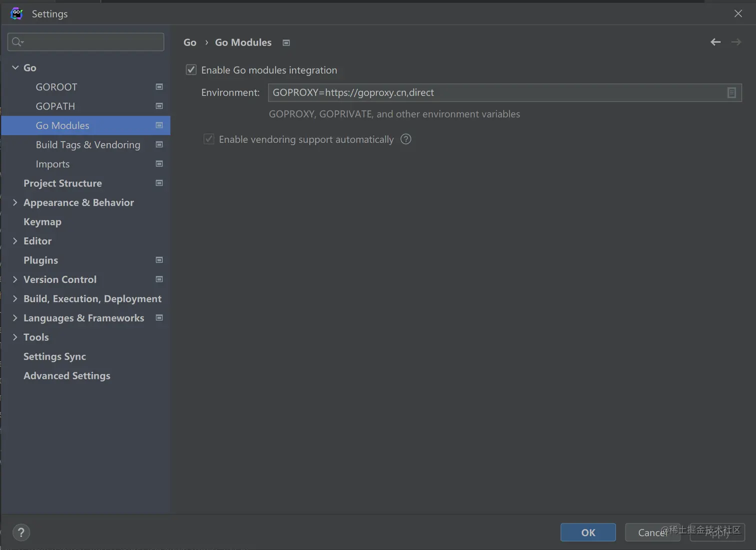The width and height of the screenshot is (756, 550).
Task: Click project-level icon beside Build Tags & Vendoring
Action: tap(159, 144)
